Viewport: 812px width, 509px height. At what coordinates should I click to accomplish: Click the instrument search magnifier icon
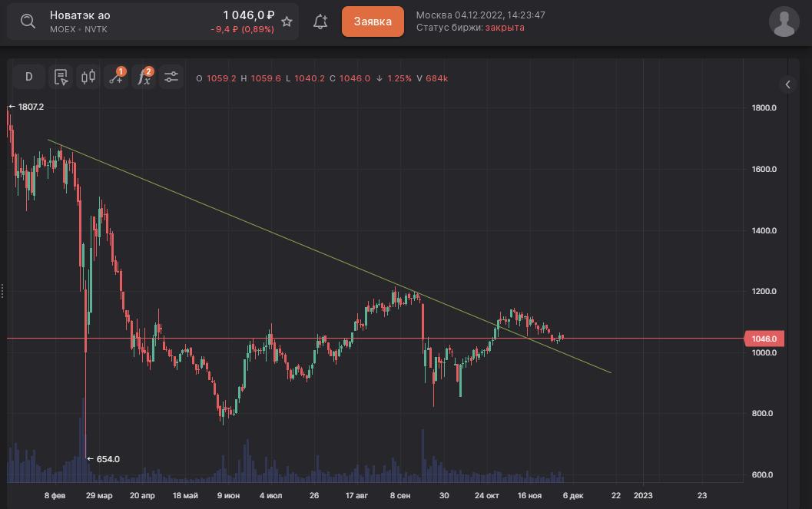coord(27,21)
